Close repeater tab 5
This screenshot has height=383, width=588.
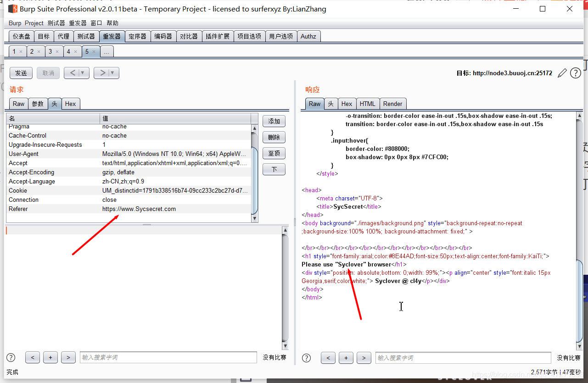[x=94, y=52]
